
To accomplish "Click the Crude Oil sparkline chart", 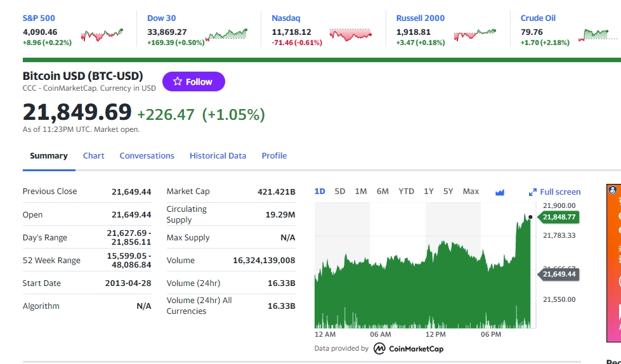I will (x=598, y=35).
